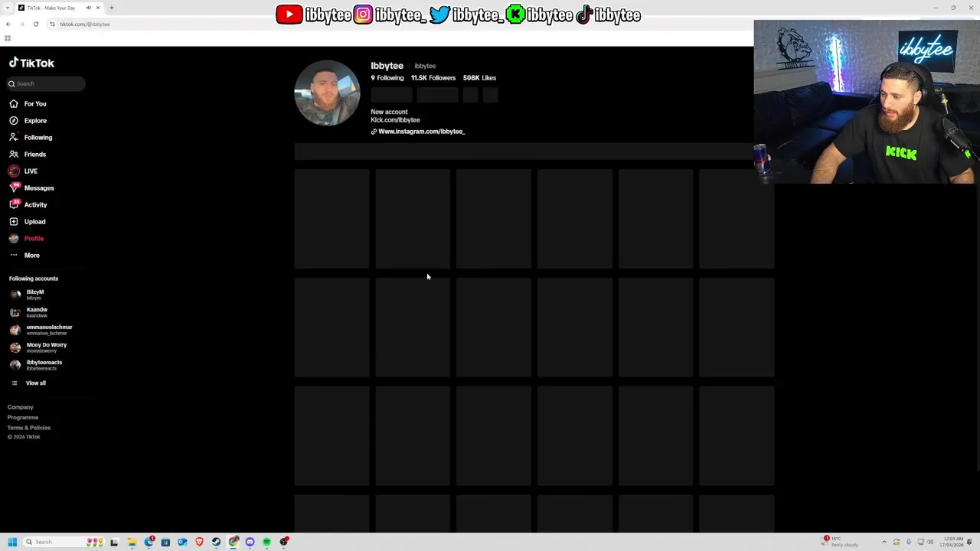The width and height of the screenshot is (980, 551).
Task: Mute the TikTok tab audio
Action: coord(89,8)
